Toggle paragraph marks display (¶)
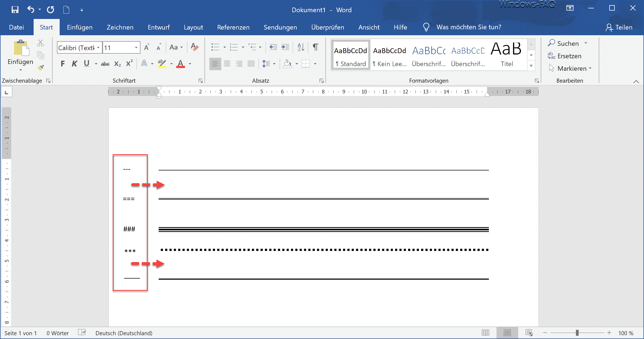The image size is (644, 339). 315,47
